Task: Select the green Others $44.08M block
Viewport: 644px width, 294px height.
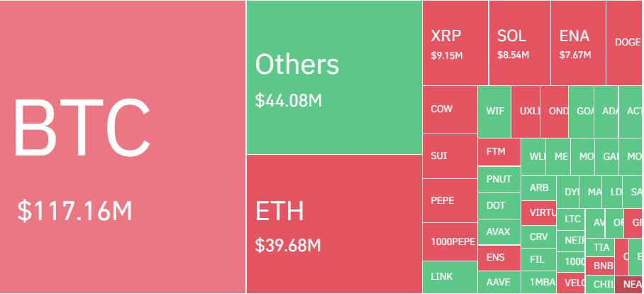Action: click(x=334, y=77)
